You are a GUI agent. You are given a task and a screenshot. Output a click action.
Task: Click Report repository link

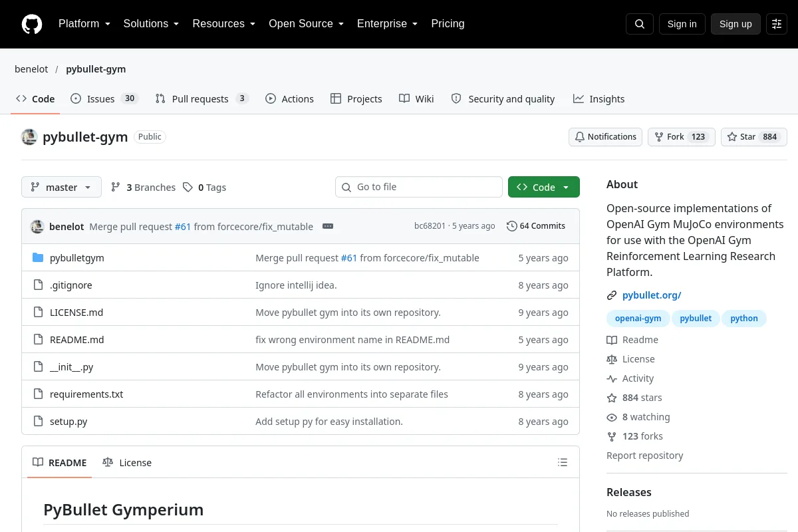click(x=645, y=456)
